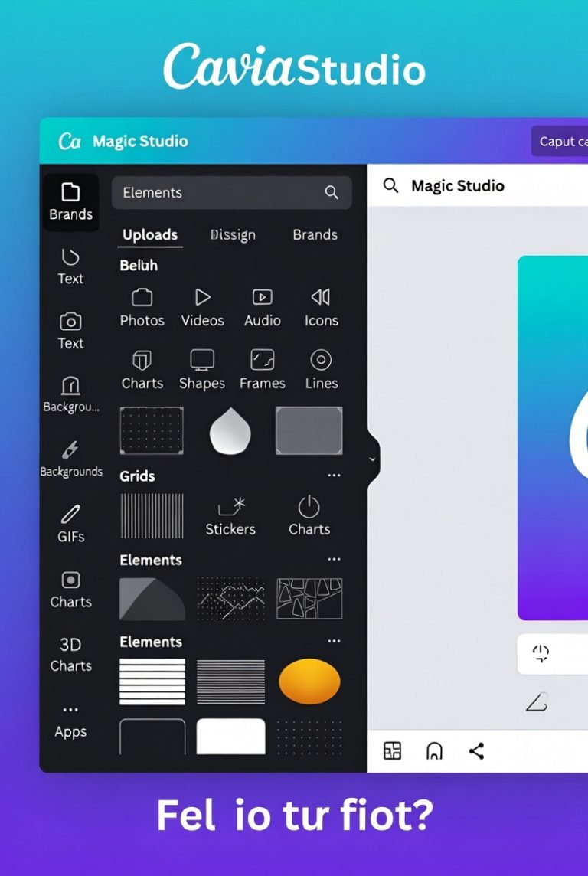Click the Caput button in header
This screenshot has height=876, width=588.
(560, 142)
